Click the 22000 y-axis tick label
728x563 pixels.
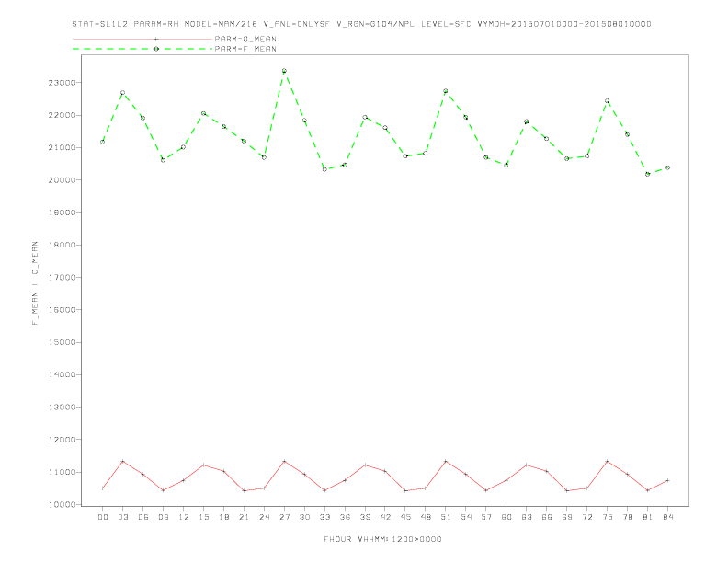point(63,115)
